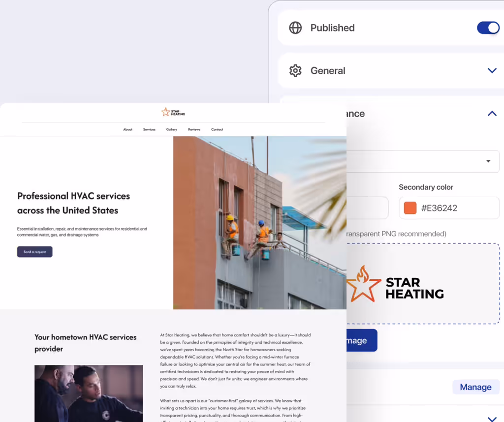The height and width of the screenshot is (422, 504).
Task: Click the partially hidden image upload button
Action: [x=362, y=340]
